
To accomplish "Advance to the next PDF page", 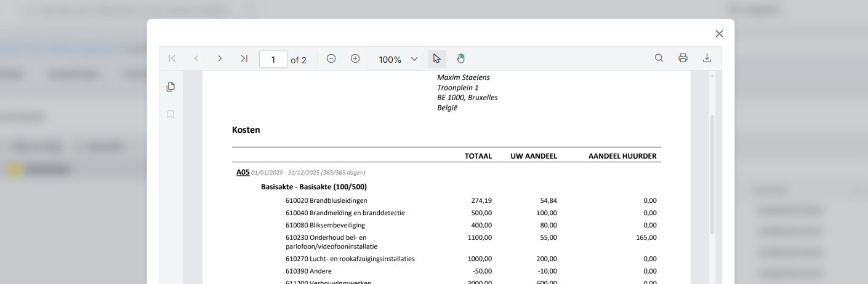I will 220,58.
